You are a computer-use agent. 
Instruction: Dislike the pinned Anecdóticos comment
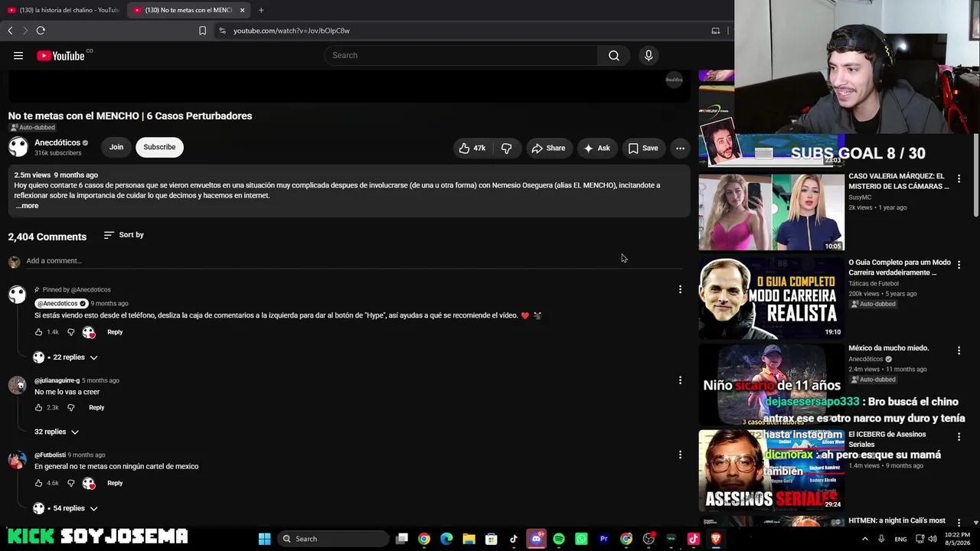71,332
